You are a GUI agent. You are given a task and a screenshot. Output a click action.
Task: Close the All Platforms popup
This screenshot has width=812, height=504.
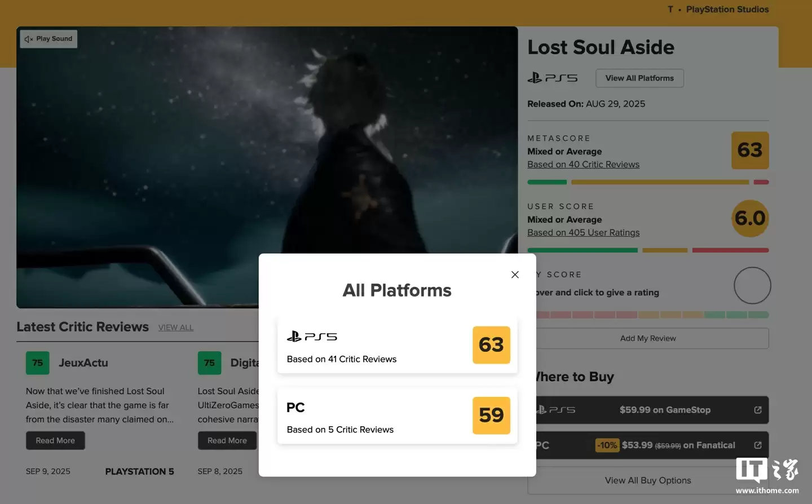pyautogui.click(x=514, y=275)
